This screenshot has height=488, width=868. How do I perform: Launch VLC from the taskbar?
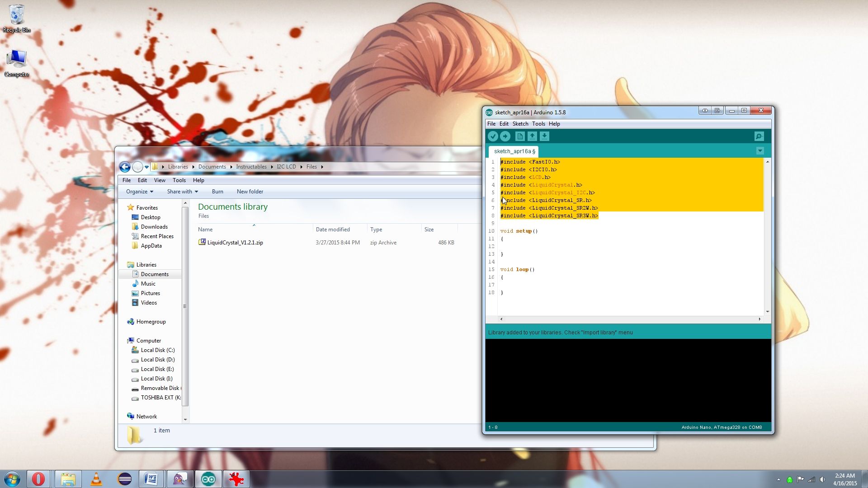(96, 479)
